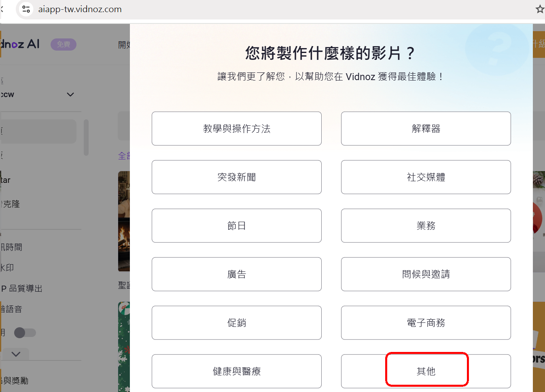The height and width of the screenshot is (392, 545).
Task: Bookmark this page with the star icon
Action: click(540, 9)
